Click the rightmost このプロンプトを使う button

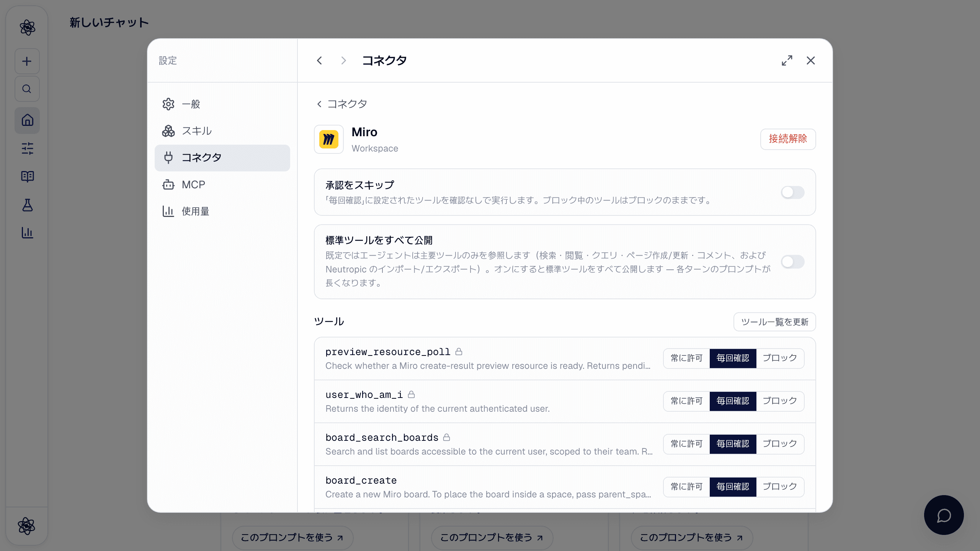click(x=692, y=538)
